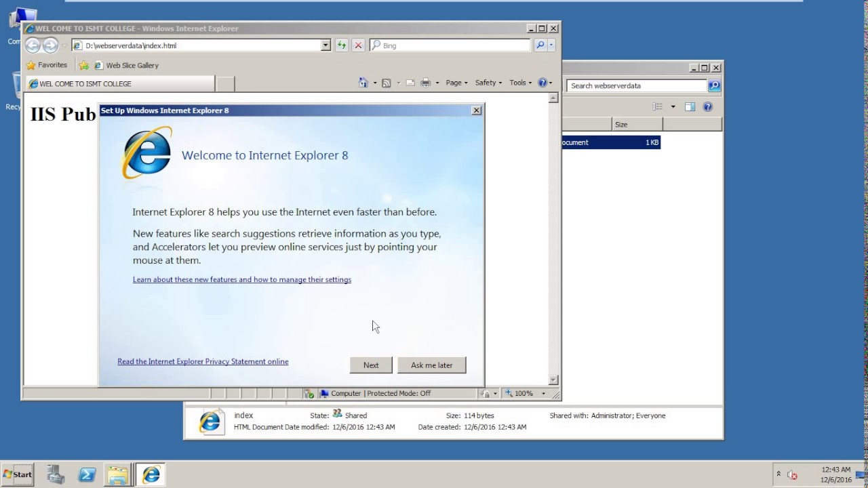Expand the address bar autocomplete dropdown

tap(325, 45)
